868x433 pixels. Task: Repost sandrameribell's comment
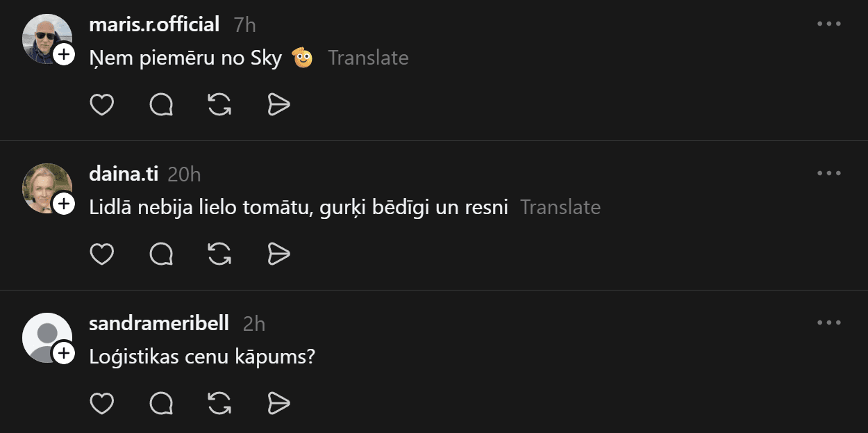tap(219, 403)
